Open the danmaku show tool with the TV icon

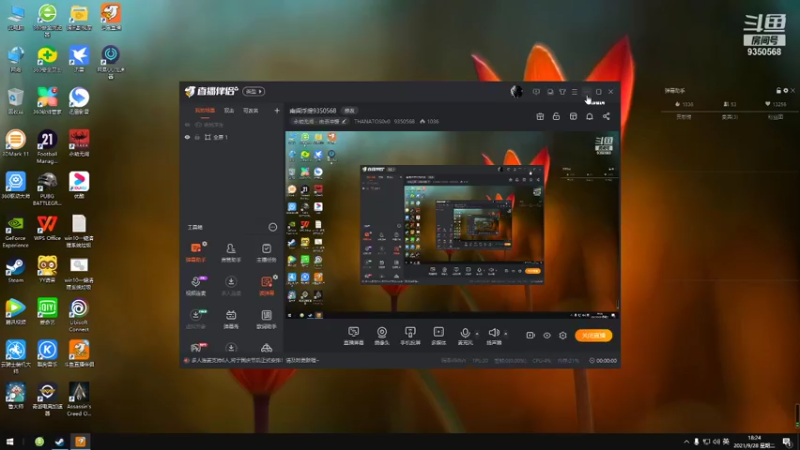[x=231, y=319]
